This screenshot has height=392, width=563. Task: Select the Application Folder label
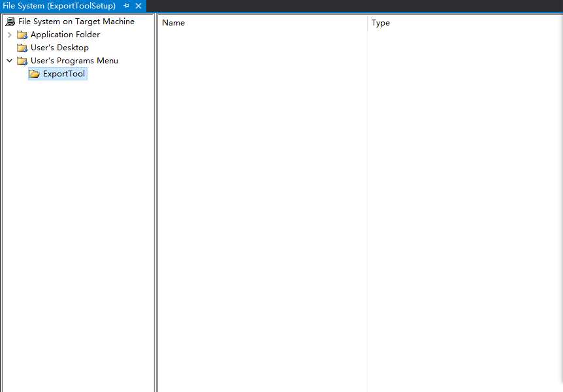point(65,35)
